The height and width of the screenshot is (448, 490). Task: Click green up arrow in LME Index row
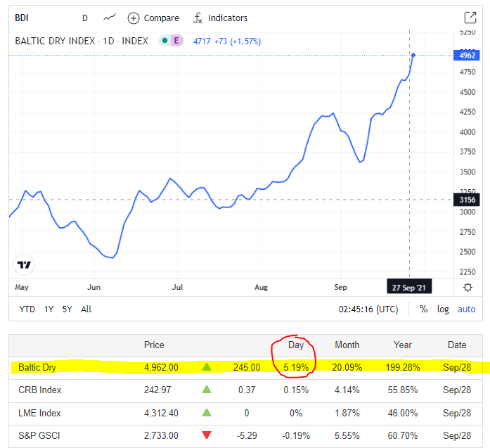[x=207, y=413]
